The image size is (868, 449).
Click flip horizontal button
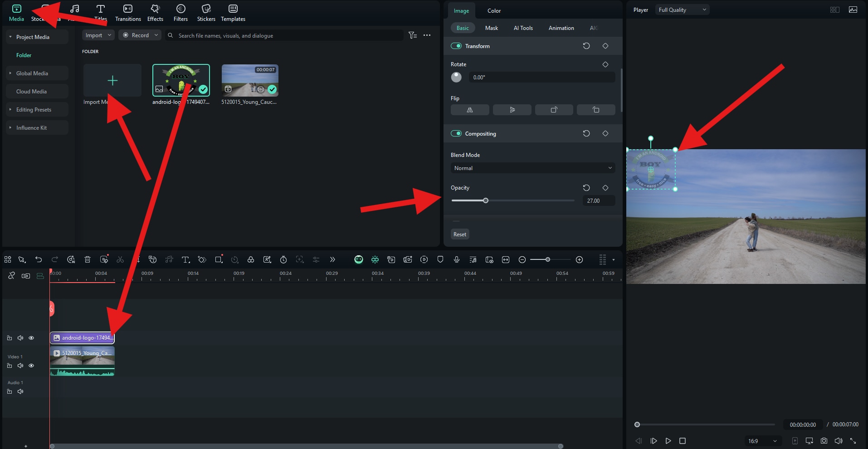click(470, 110)
